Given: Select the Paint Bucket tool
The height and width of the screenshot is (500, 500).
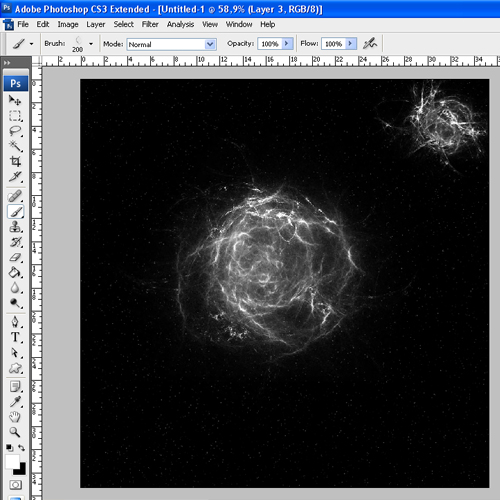Looking at the screenshot, I should (15, 273).
